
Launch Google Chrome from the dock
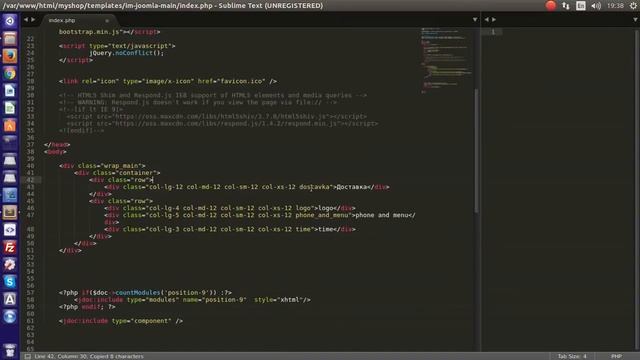(10, 73)
